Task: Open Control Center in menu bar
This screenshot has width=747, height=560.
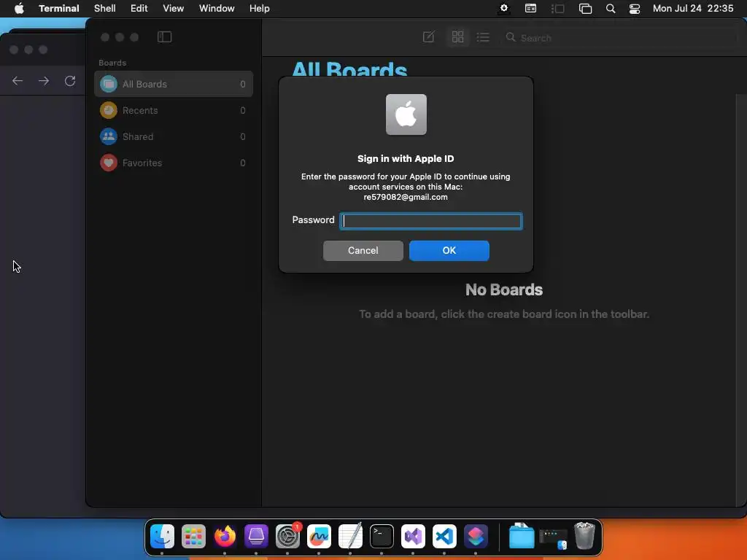Action: (635, 9)
